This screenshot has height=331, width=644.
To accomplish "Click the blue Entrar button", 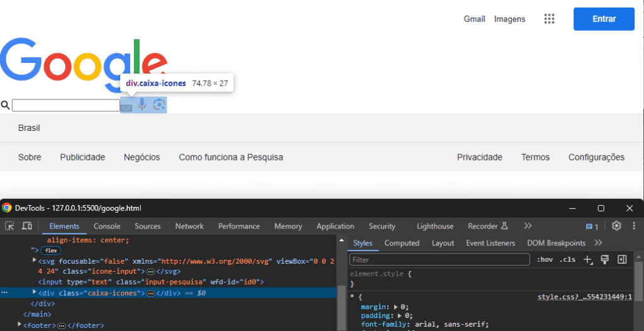I will click(604, 19).
